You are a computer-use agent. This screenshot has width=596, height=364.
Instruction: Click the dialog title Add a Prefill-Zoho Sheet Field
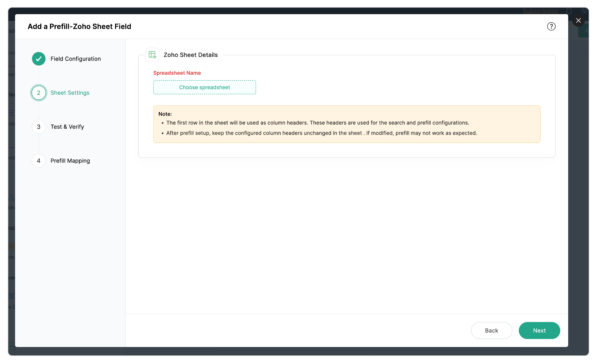point(79,26)
